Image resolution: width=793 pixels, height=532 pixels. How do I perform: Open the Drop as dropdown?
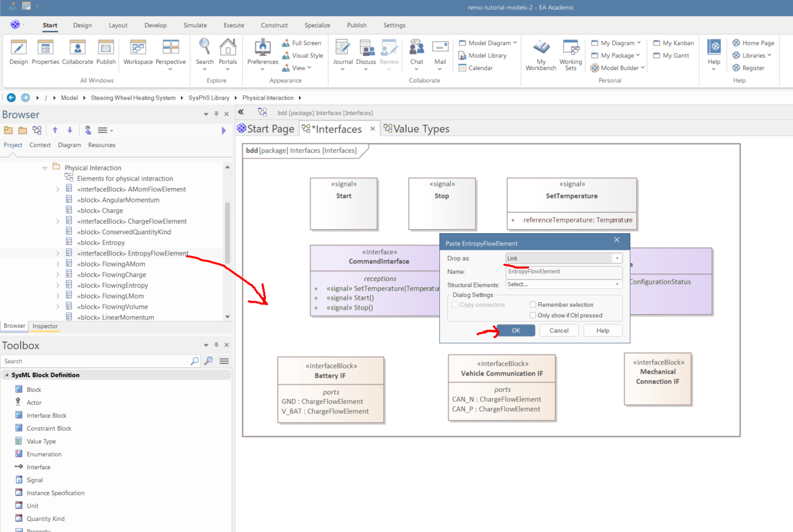pos(617,258)
